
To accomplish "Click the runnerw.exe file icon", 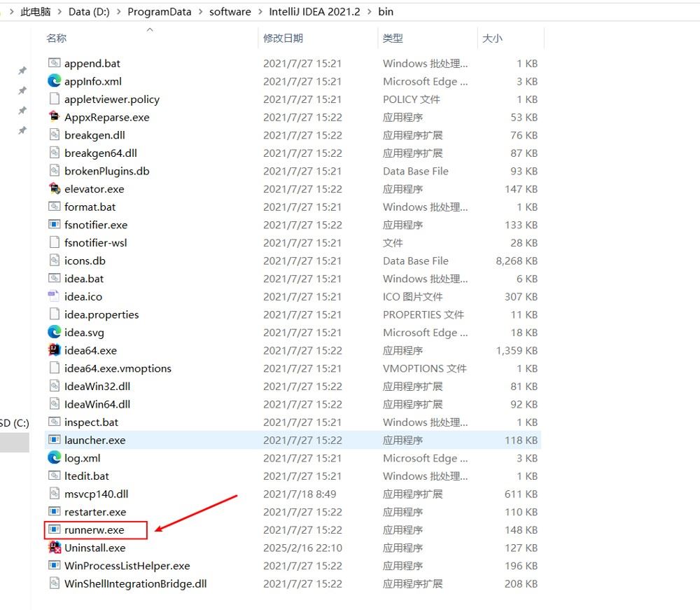I will [x=54, y=529].
